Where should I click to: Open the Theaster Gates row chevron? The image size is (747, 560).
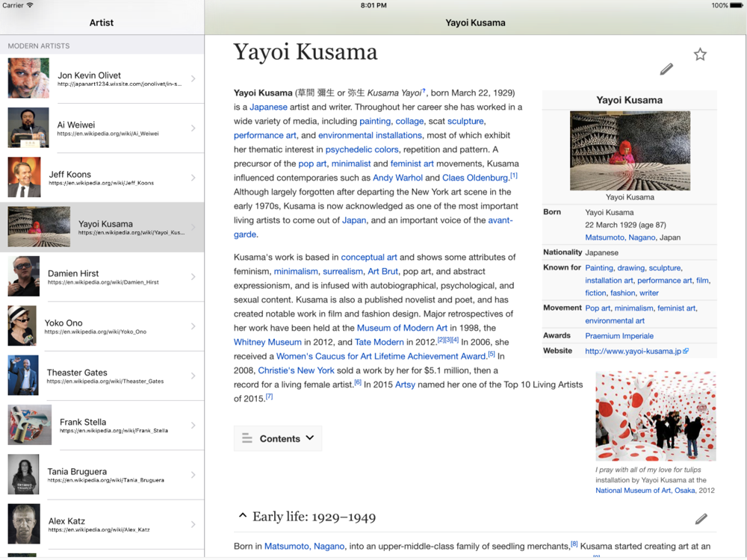click(x=193, y=376)
